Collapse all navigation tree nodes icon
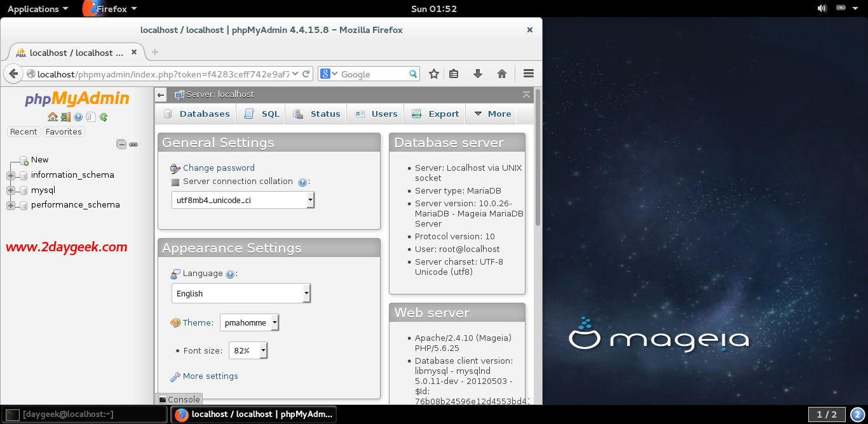This screenshot has width=868, height=424. [121, 144]
